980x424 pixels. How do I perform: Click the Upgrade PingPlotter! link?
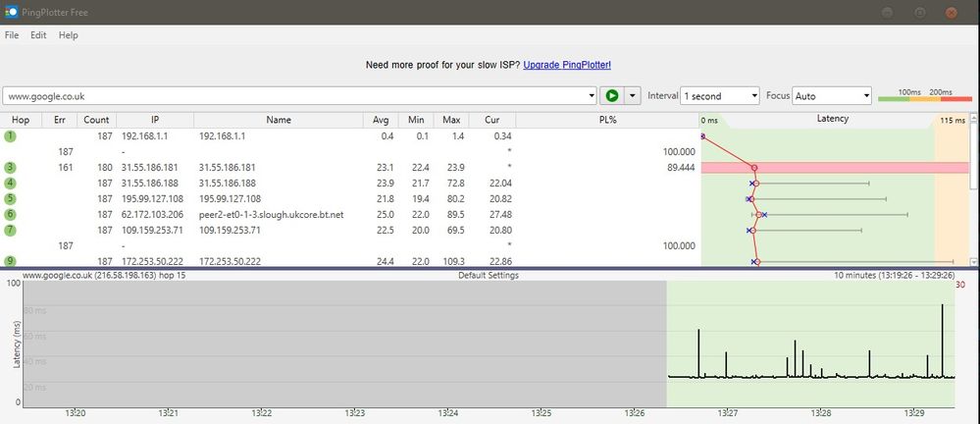coord(567,65)
